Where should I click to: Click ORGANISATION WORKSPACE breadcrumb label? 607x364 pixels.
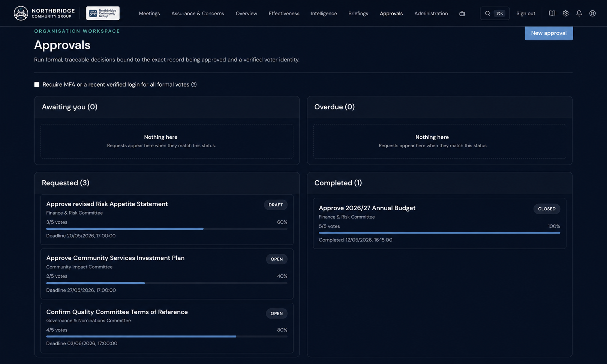point(77,31)
